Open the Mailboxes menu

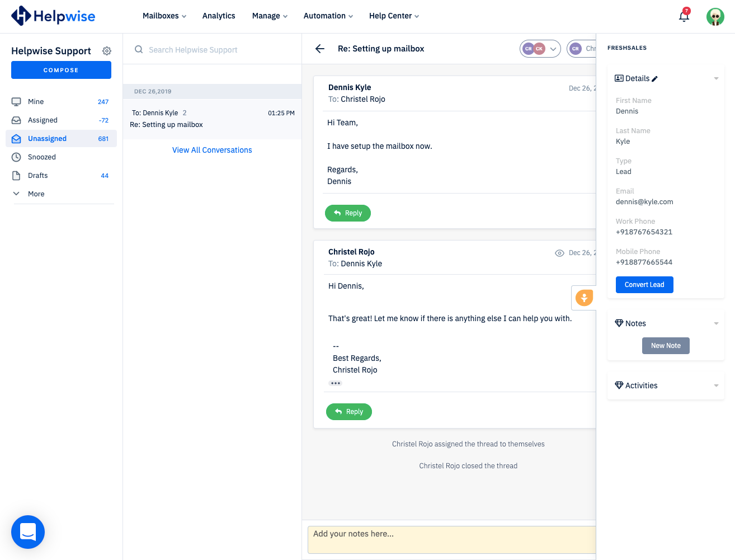tap(163, 16)
